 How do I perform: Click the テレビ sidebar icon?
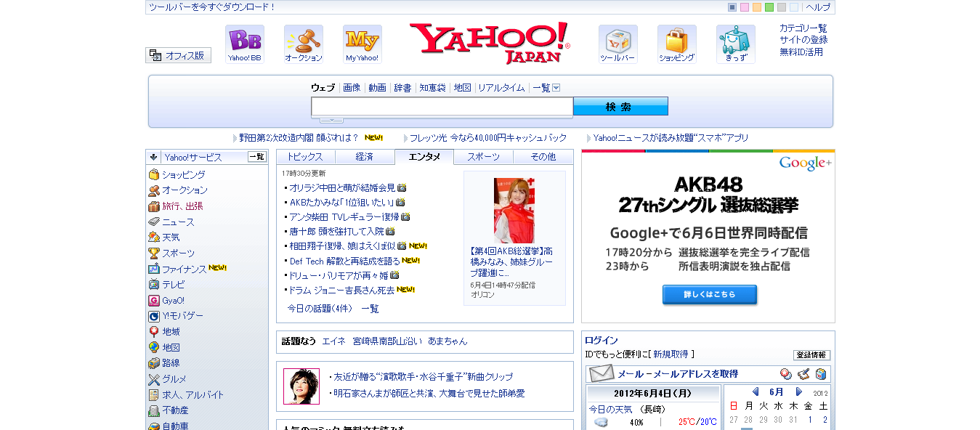(x=154, y=284)
